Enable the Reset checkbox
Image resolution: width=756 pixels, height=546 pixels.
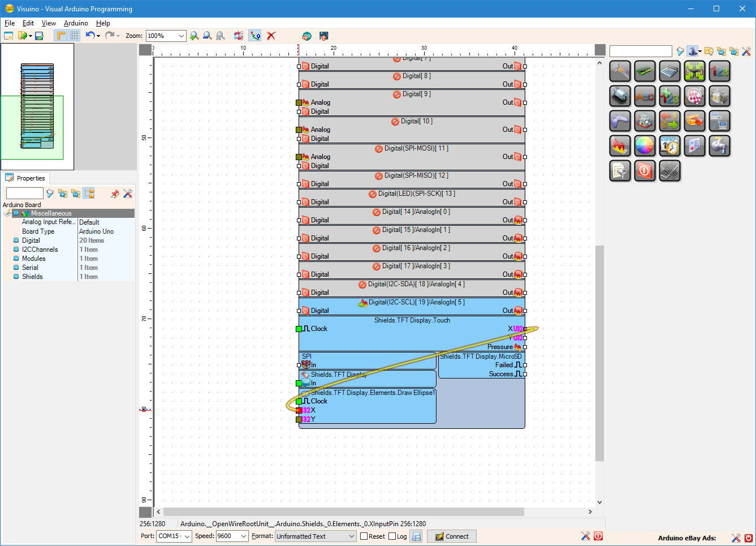point(362,536)
